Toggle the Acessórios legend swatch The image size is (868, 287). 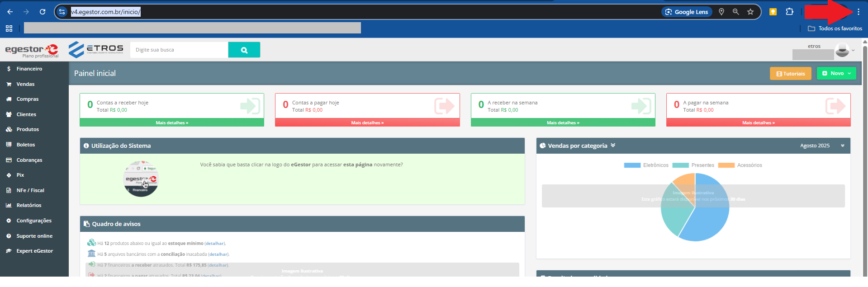click(x=726, y=165)
